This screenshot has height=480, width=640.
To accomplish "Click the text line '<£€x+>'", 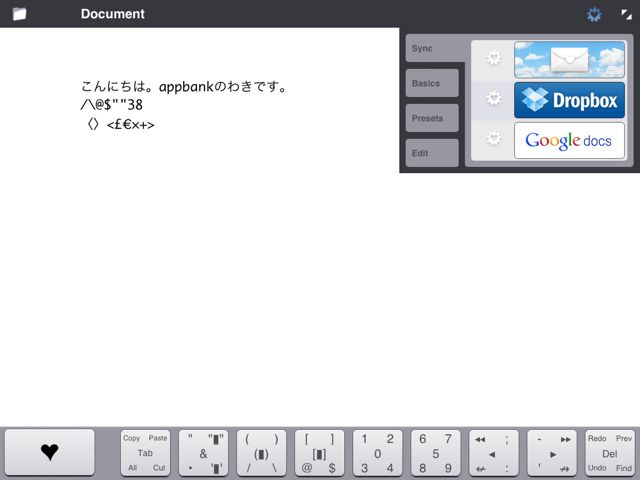I will tap(131, 124).
